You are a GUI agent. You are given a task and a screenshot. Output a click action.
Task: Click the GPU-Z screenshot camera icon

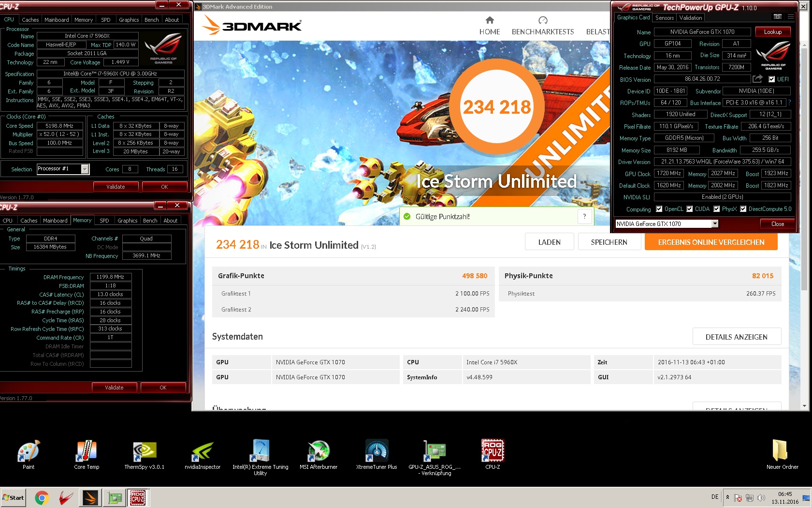click(778, 17)
